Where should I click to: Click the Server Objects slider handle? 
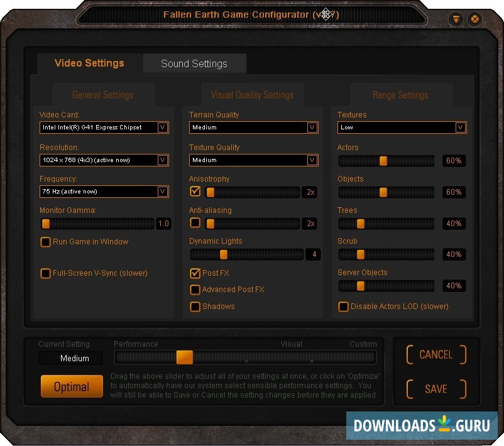[361, 286]
